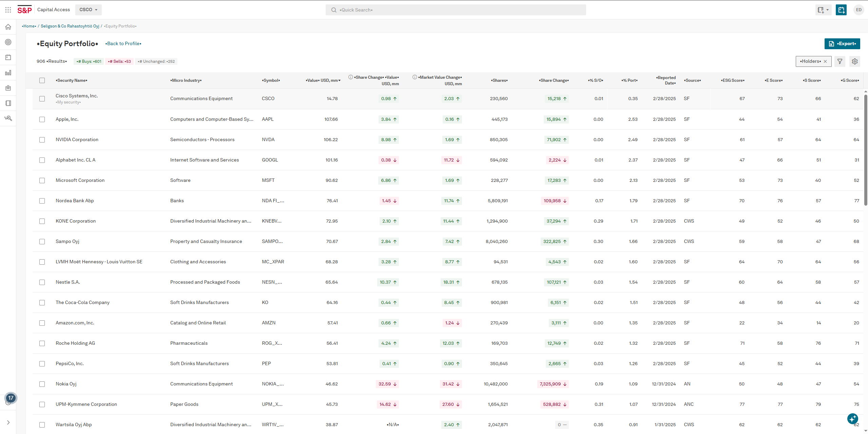Remove the Holders filter chip
This screenshot has width=868, height=434.
pos(825,61)
